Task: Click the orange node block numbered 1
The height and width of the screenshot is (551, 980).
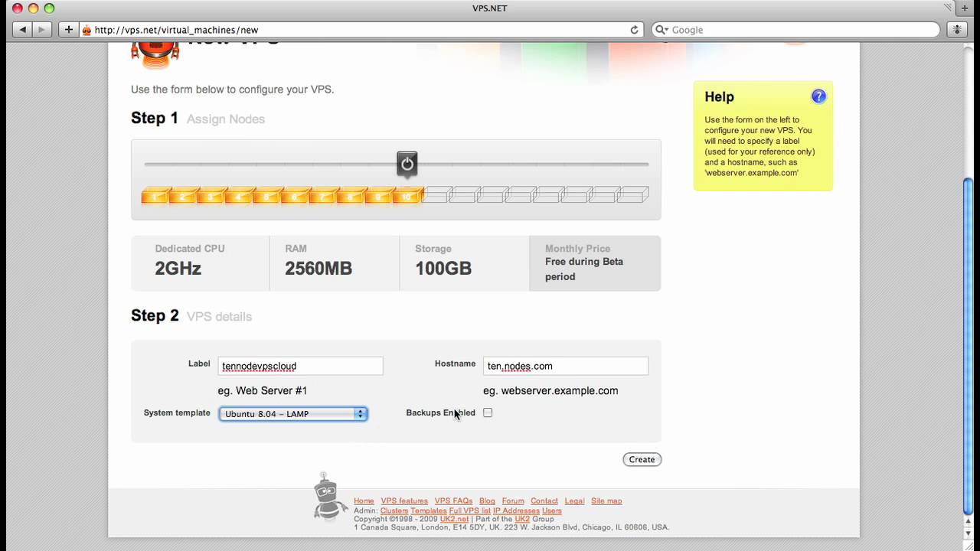Action: click(x=155, y=195)
